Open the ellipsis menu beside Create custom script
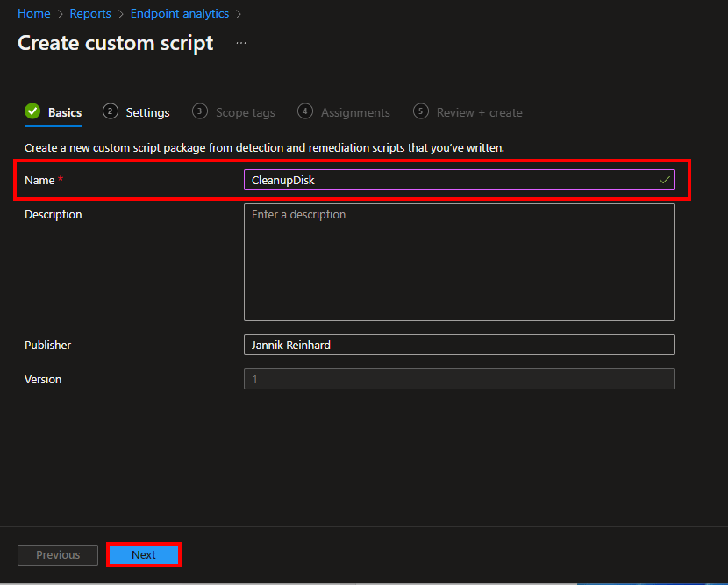Screen dimensions: 728x585 tap(241, 43)
